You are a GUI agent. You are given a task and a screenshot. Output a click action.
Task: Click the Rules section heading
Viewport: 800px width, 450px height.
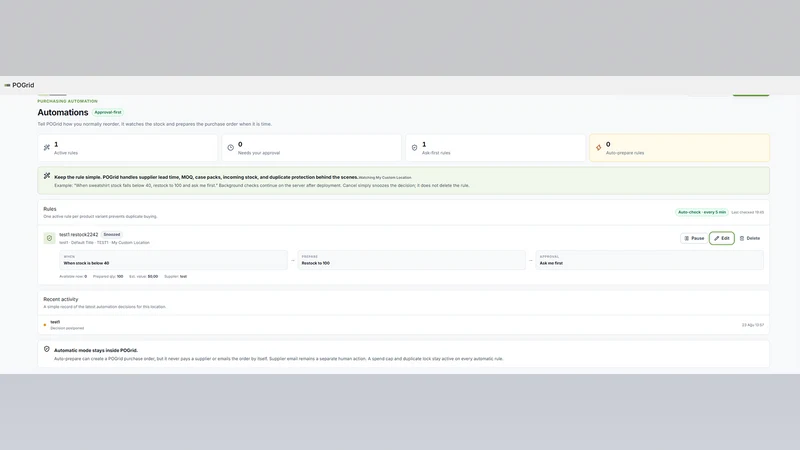(x=50, y=209)
